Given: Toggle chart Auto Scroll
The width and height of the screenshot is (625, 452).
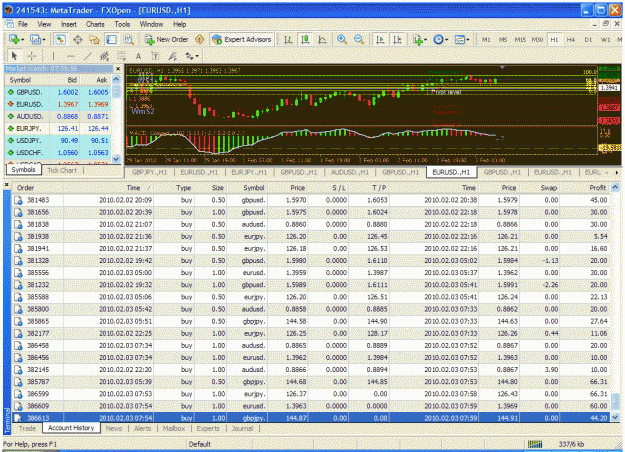Looking at the screenshot, I should click(x=380, y=39).
